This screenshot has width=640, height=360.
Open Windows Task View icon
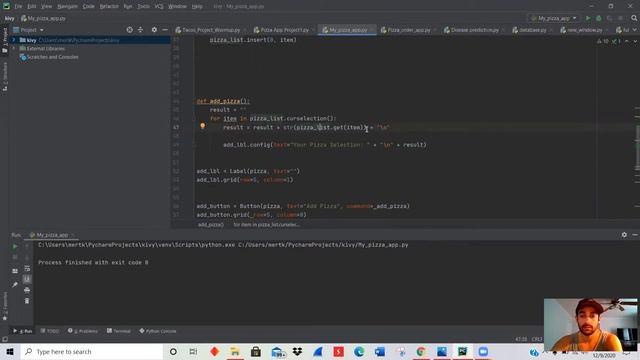pyautogui.click(x=193, y=351)
